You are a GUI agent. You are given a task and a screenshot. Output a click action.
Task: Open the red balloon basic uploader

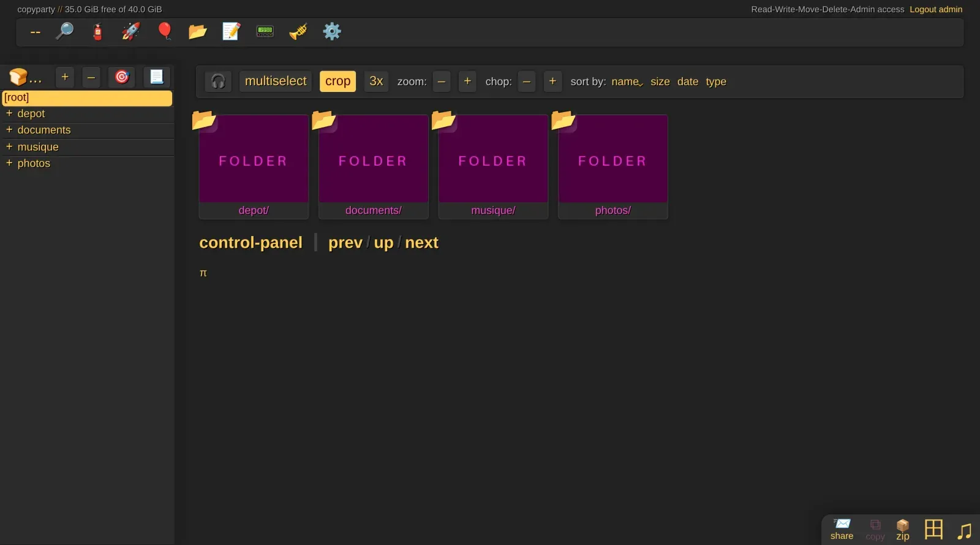point(164,31)
